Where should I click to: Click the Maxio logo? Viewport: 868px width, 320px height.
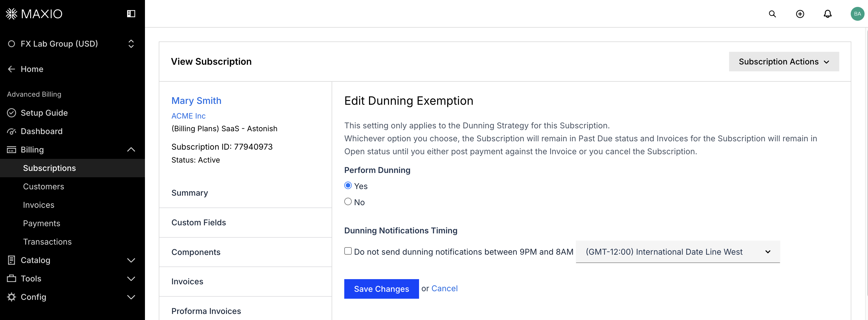34,14
